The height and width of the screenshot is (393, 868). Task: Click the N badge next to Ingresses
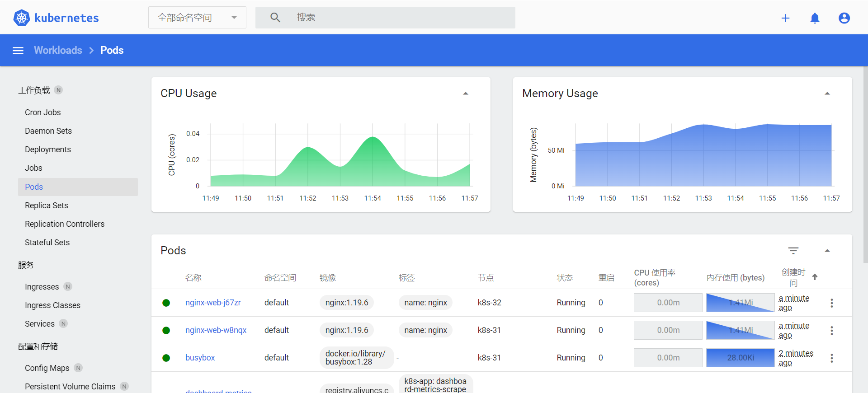coord(68,286)
